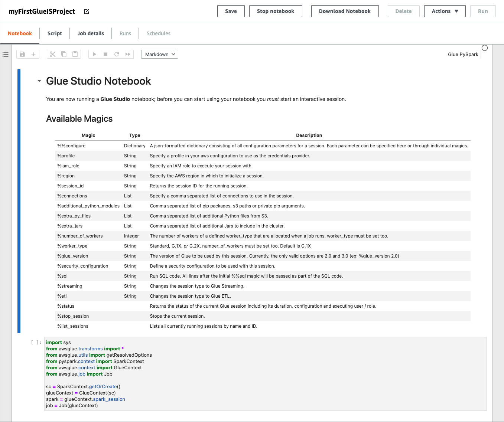Copy the selected cell icon
Viewport: 504px width, 422px height.
pos(64,54)
